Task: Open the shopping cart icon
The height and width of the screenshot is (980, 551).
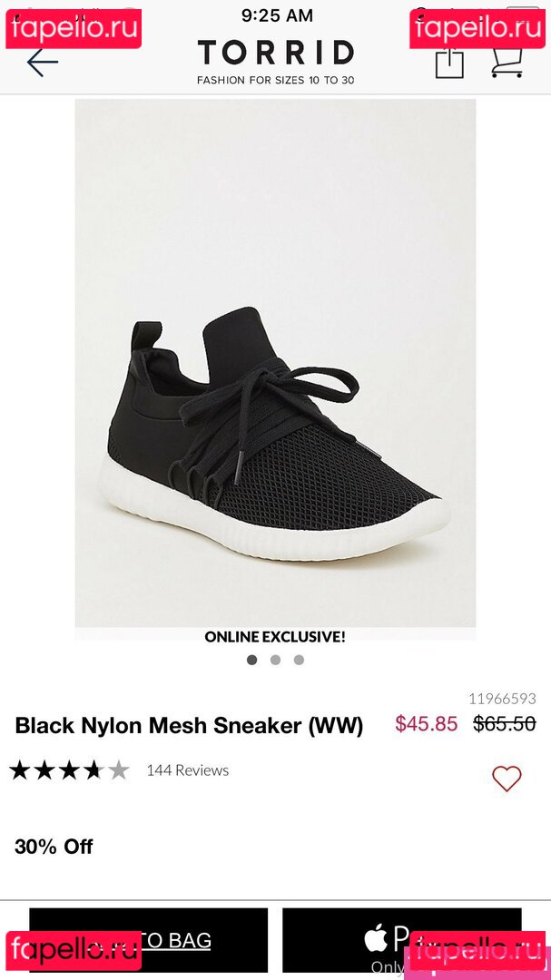Action: tap(507, 63)
